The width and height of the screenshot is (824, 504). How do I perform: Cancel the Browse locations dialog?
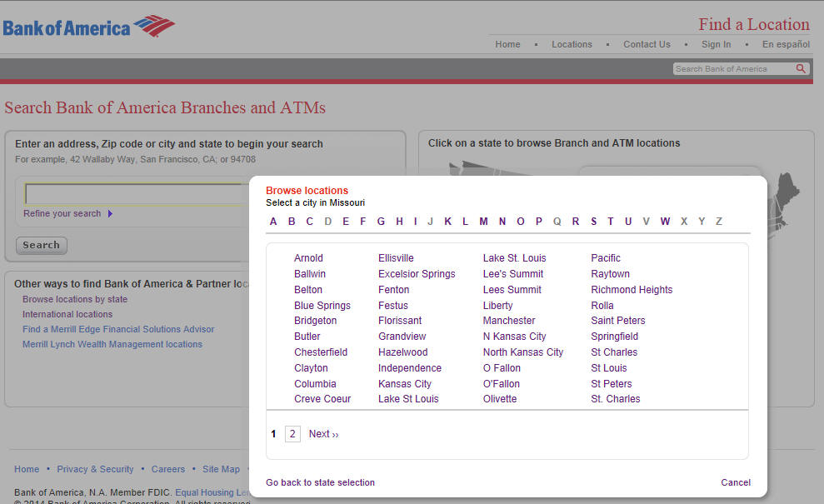736,482
